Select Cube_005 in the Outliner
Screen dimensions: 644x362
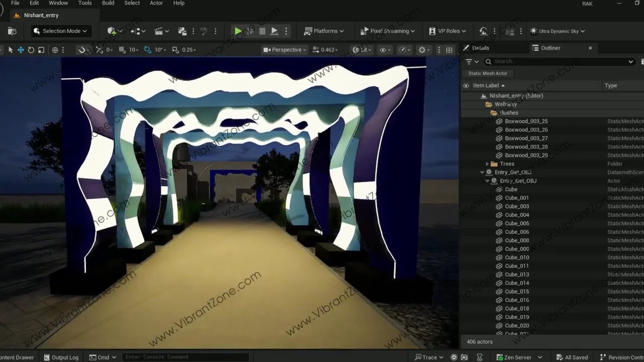point(517,223)
